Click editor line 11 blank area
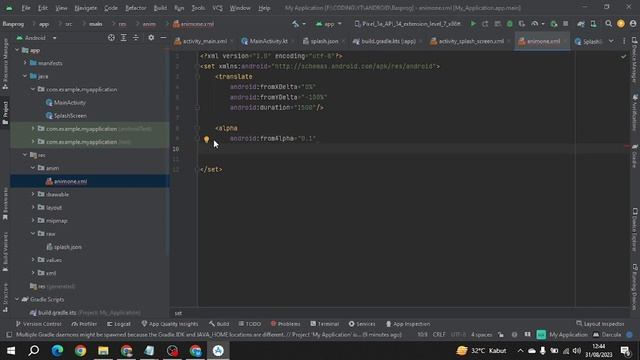The image size is (640, 360). tap(386, 159)
